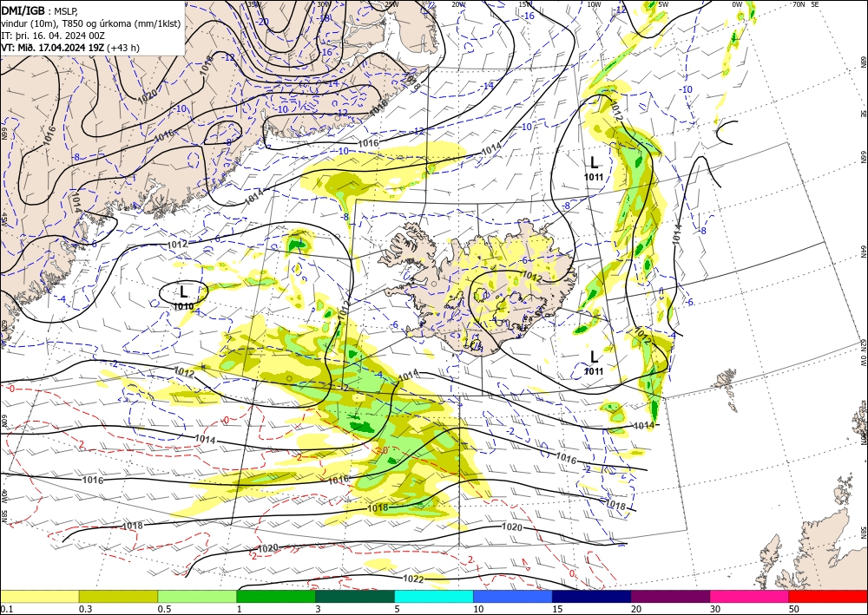Click the "15W" longitude label at top
Screen dimensions: 868x615
tap(526, 3)
